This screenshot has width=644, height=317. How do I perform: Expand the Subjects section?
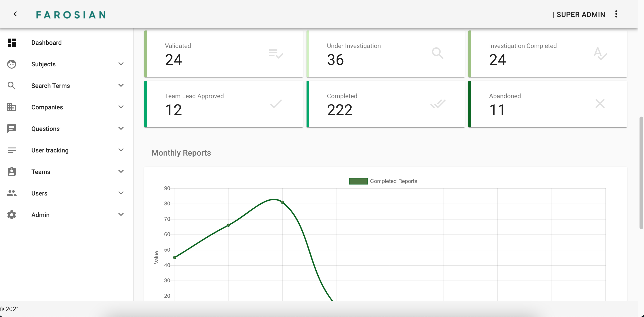[121, 64]
